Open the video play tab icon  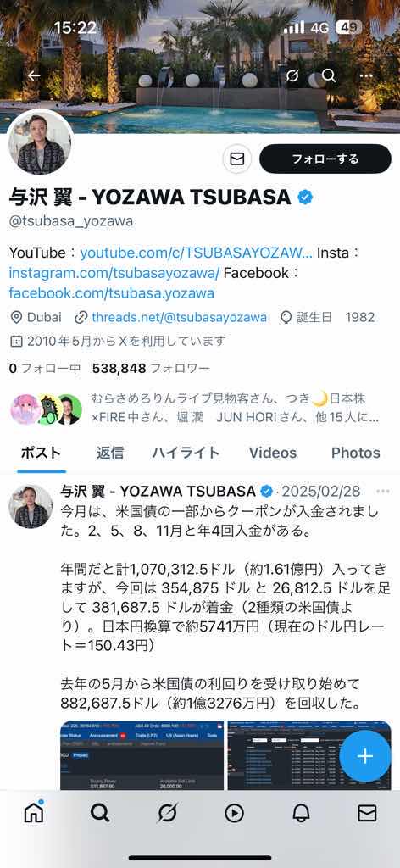point(234,813)
